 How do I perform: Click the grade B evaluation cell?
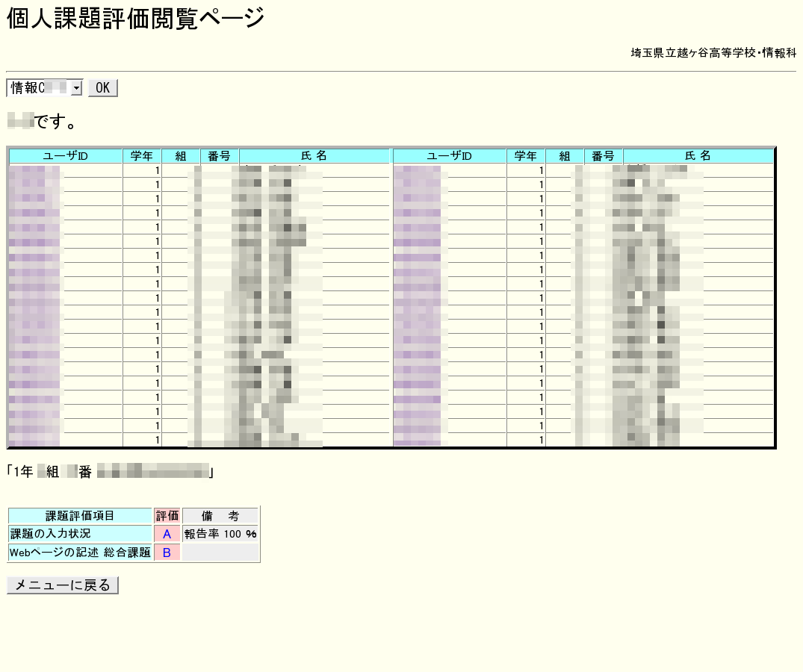(167, 553)
